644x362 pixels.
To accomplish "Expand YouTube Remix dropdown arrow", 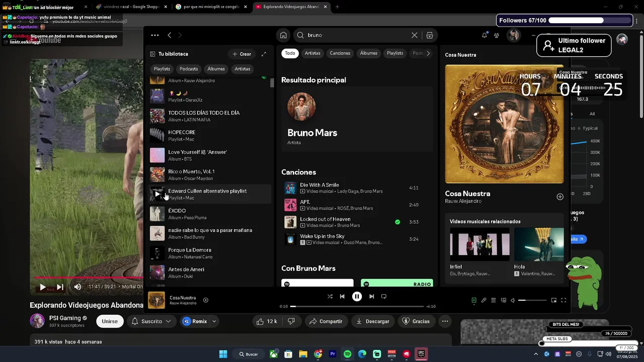I will 214,321.
